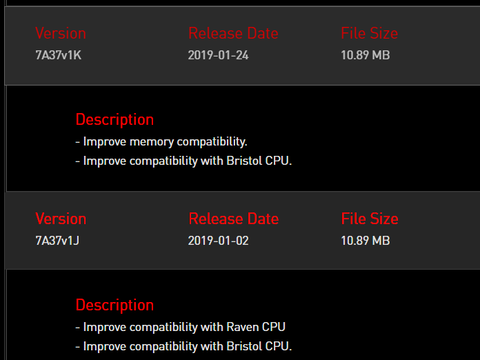Click the File Size label in 7A37v1J row
Image resolution: width=480 pixels, height=360 pixels.
coord(369,219)
